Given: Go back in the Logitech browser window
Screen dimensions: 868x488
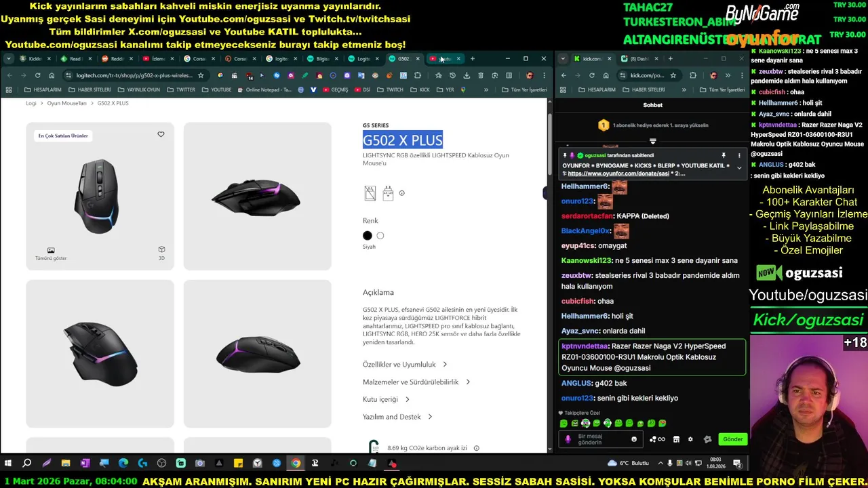Looking at the screenshot, I should point(9,75).
